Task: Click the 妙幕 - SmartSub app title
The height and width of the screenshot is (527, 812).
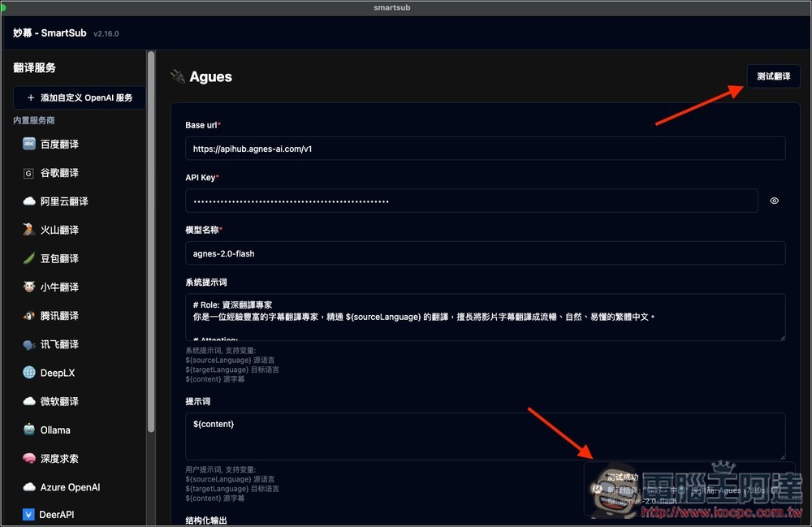Action: click(x=50, y=32)
